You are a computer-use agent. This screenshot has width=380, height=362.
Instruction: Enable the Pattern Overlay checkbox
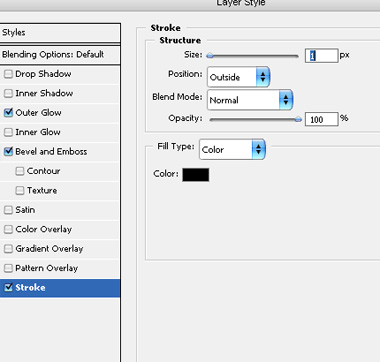click(8, 268)
